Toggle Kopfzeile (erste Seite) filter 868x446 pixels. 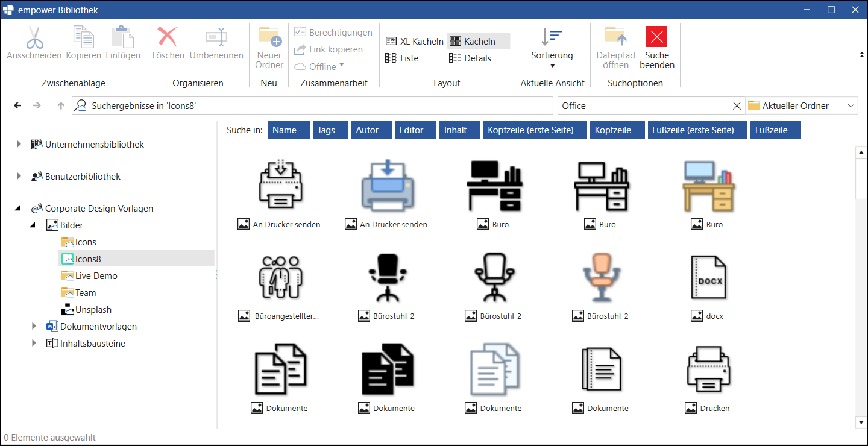[x=535, y=130]
